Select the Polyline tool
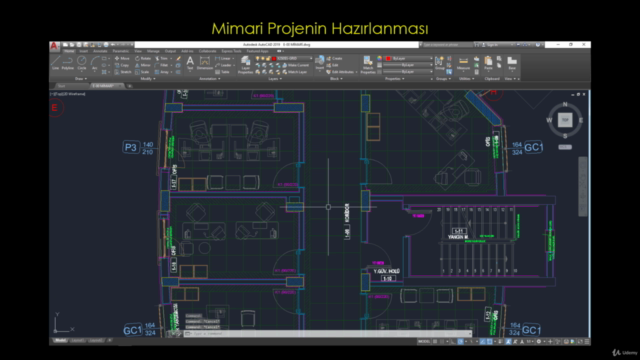The image size is (640, 360). 68,63
